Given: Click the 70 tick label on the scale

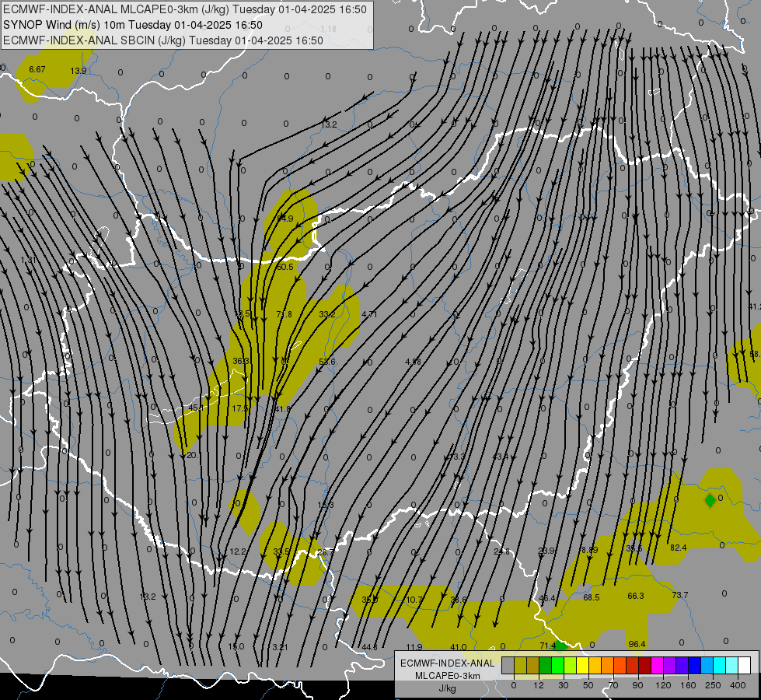Looking at the screenshot, I should tap(613, 685).
